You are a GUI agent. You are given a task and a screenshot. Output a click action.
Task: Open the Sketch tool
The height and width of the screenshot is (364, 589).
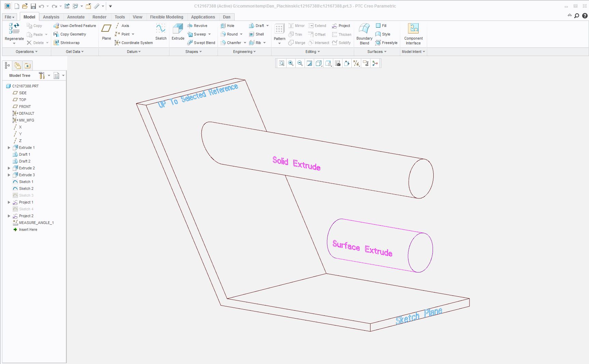pos(161,32)
